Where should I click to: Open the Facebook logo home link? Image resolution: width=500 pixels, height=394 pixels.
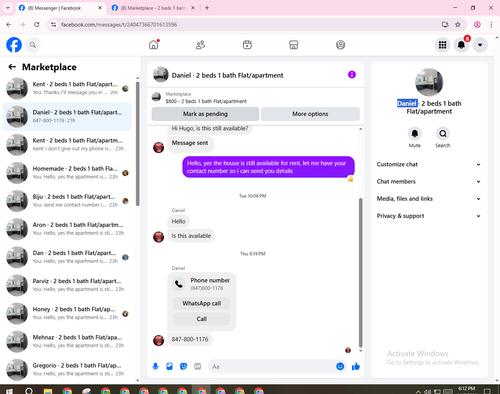coord(14,45)
